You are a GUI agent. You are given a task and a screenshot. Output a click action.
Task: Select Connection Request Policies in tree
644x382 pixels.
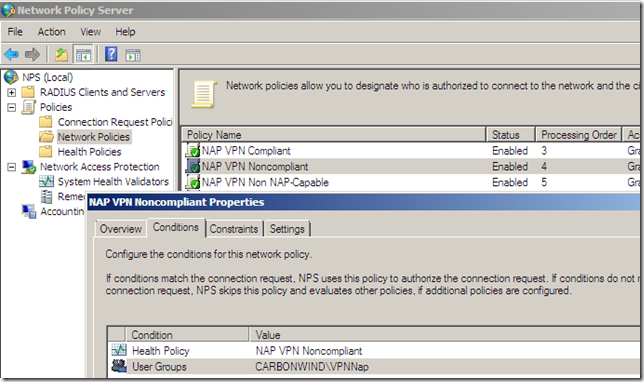[x=115, y=122]
